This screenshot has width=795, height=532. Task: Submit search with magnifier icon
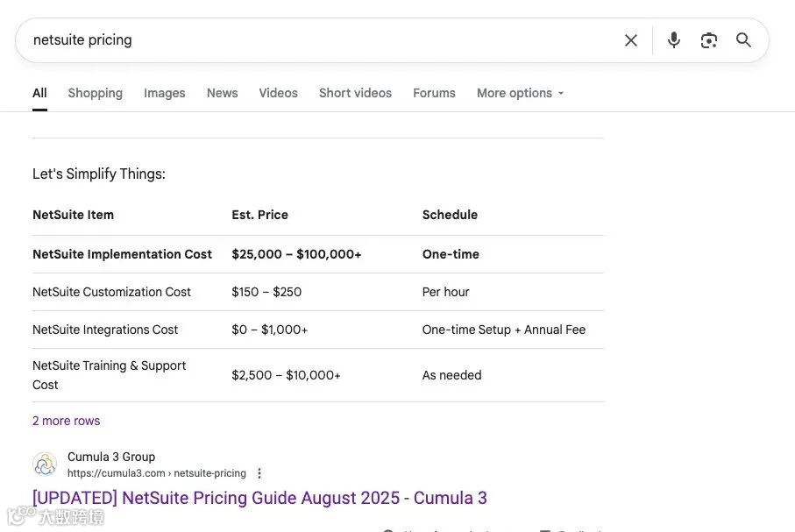[x=744, y=40]
